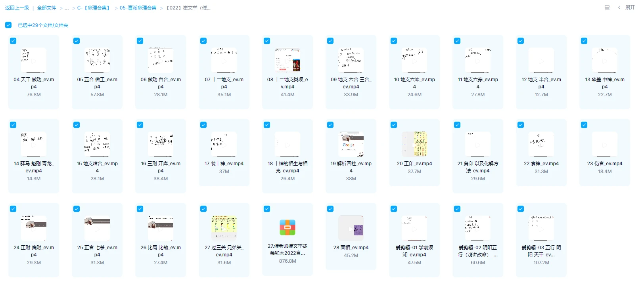Screen dimensions: 644x296
Task: Open 10 地支六冲 video thumbnail
Action: pos(414,60)
